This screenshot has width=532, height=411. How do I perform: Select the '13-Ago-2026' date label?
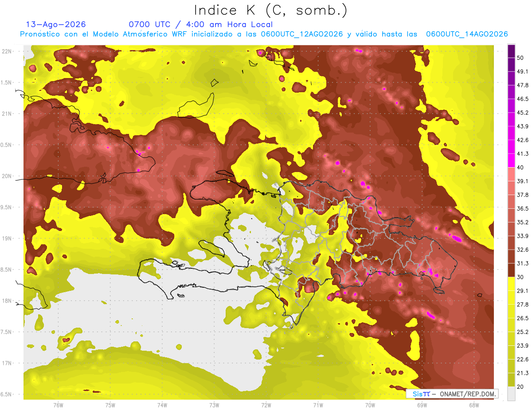coord(56,24)
